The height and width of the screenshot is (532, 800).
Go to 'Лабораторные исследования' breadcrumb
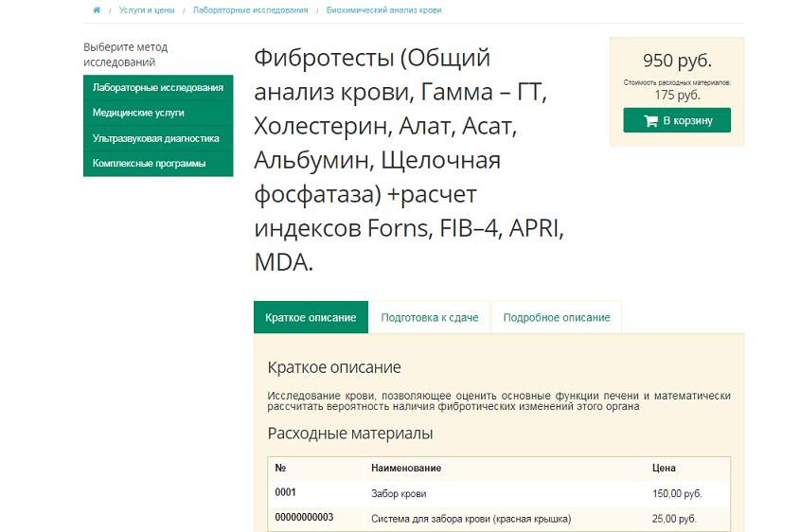pos(250,10)
